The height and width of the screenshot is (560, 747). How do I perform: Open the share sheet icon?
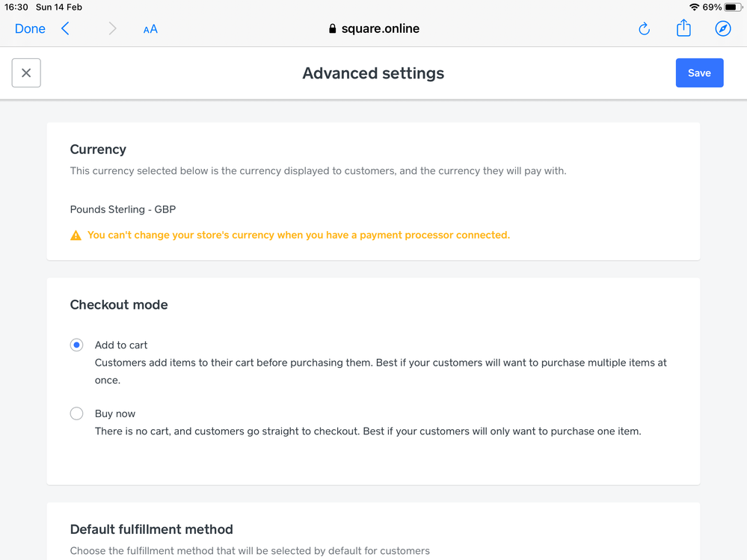pyautogui.click(x=683, y=28)
